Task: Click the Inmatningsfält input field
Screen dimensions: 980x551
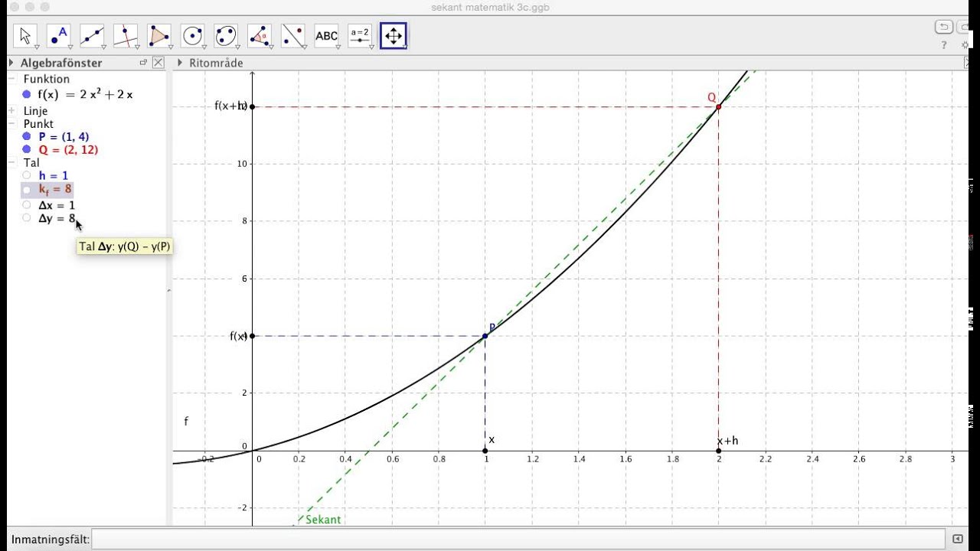Action: coord(519,539)
